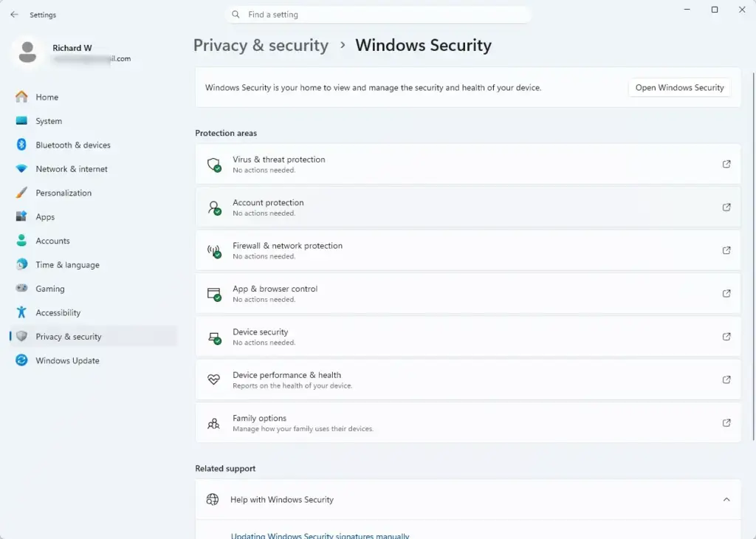Screen dimensions: 756x539
Task: Click the Bluetooth icon in sidebar
Action: (21, 145)
